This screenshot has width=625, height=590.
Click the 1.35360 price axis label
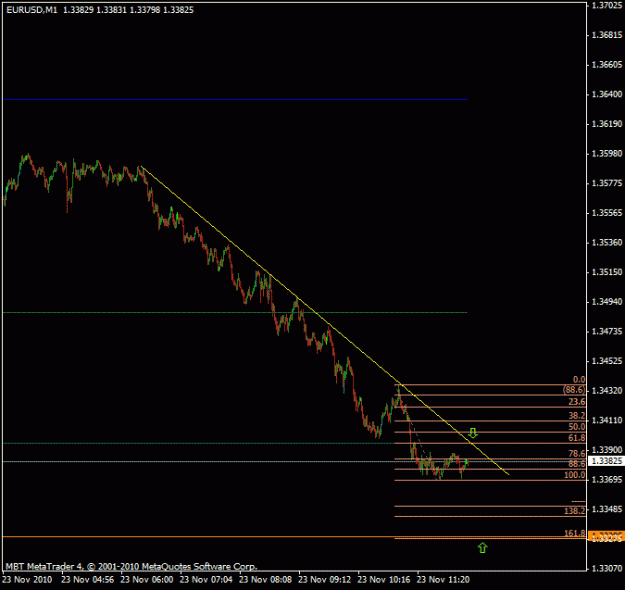(607, 242)
